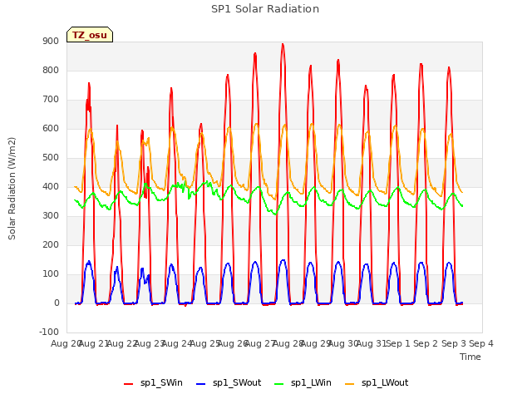The height and width of the screenshot is (399, 532).
Task: Toggle the sp1_LWout legend entry
Action: [377, 383]
